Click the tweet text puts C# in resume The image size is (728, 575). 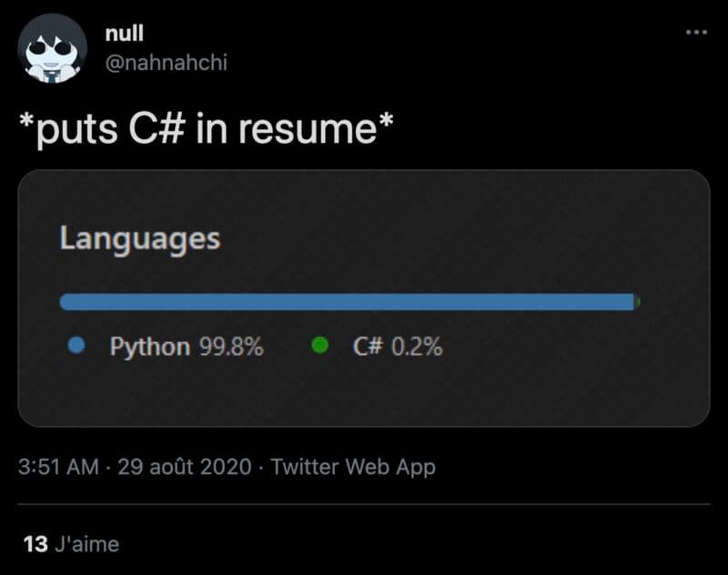(x=207, y=129)
